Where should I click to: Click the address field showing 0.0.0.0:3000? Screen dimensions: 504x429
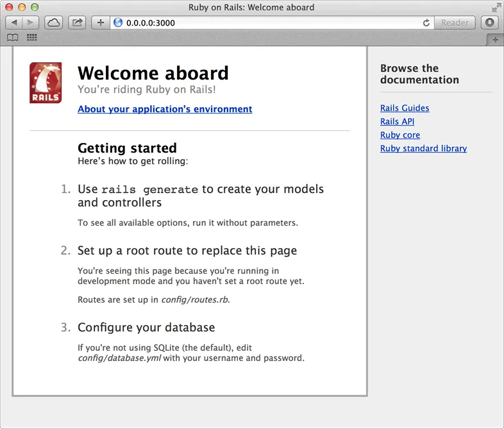pyautogui.click(x=272, y=22)
